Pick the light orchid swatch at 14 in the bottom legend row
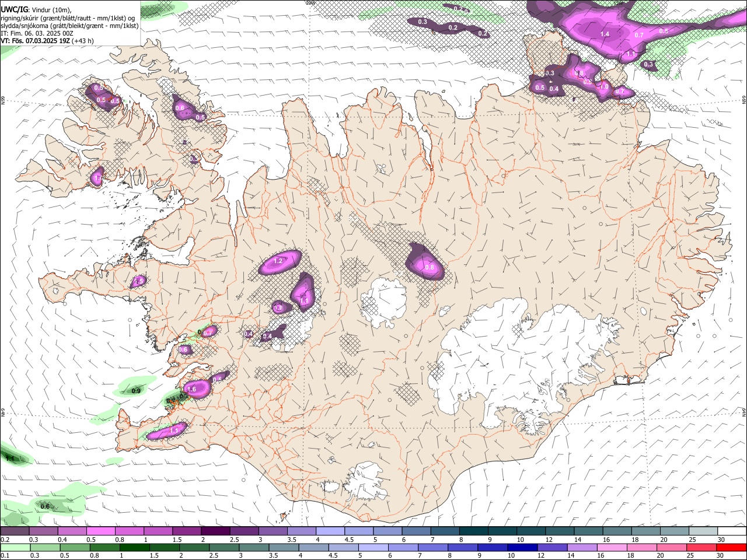 (582, 548)
